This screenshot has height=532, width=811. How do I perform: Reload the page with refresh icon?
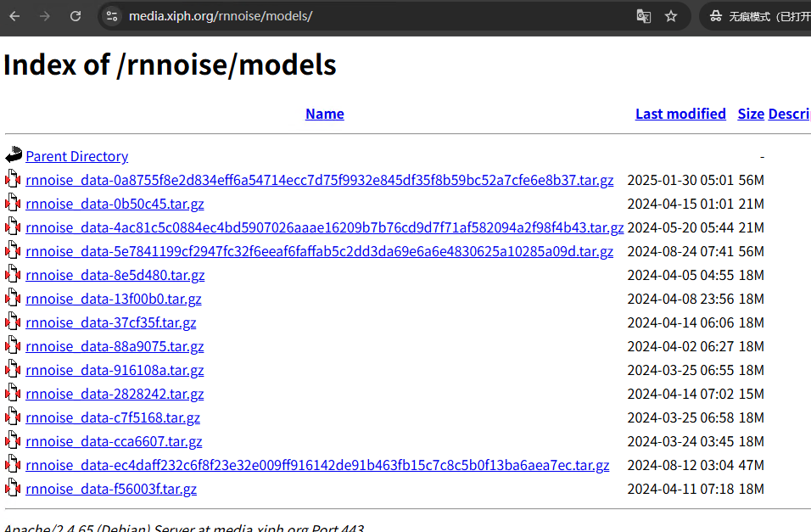click(76, 16)
